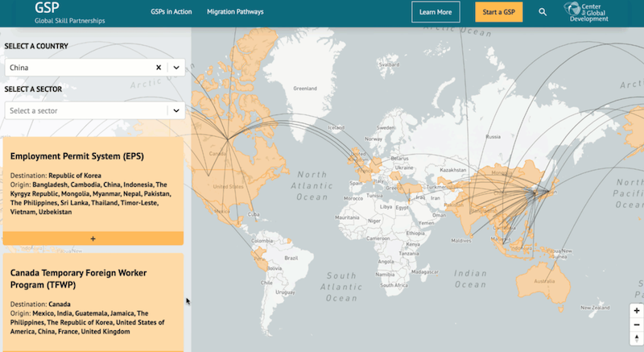Open the GSPs in Action menu
Image resolution: width=644 pixels, height=352 pixels.
click(171, 12)
